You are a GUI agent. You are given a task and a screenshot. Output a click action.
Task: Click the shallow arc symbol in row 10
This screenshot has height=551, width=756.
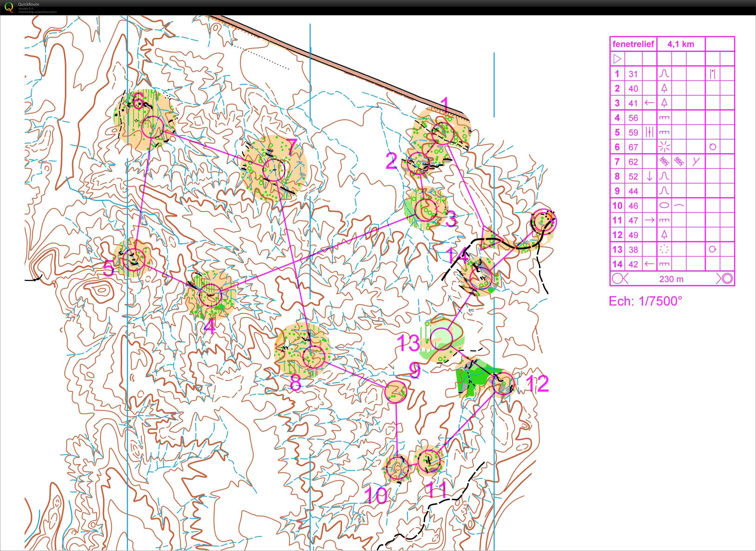679,206
